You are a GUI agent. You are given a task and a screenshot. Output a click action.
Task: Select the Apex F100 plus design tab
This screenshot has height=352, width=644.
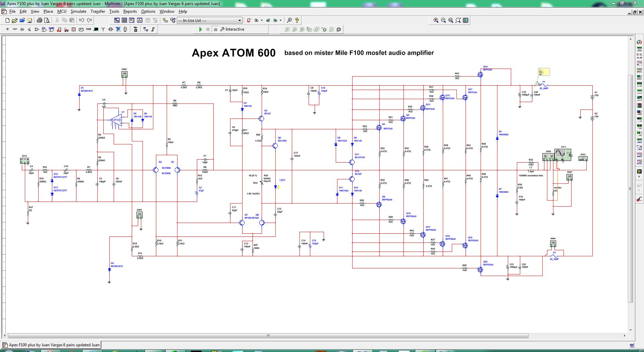click(x=51, y=345)
